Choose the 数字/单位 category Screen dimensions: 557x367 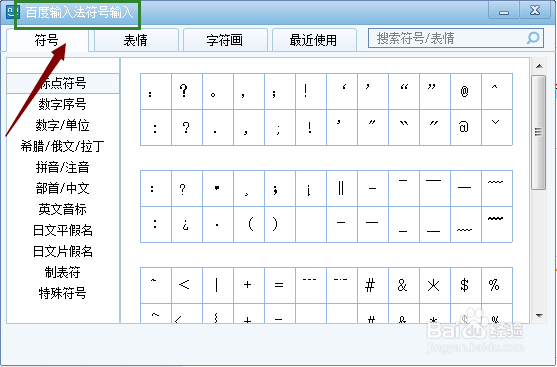pos(63,125)
